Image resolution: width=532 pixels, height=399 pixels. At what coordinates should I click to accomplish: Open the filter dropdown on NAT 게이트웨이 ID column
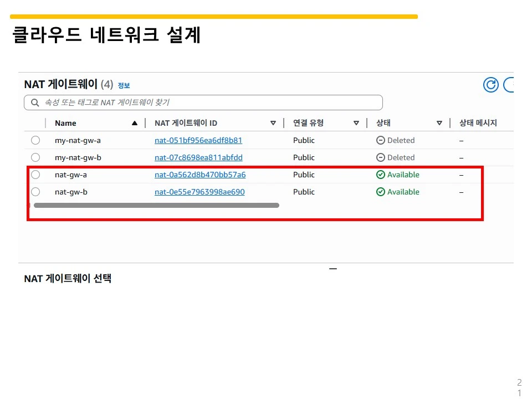[x=273, y=122]
